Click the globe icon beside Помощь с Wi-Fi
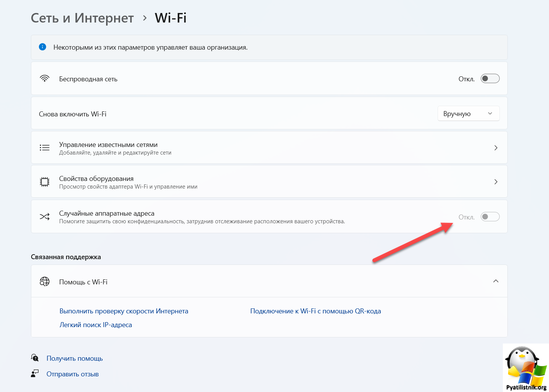549x392 pixels. 45,282
